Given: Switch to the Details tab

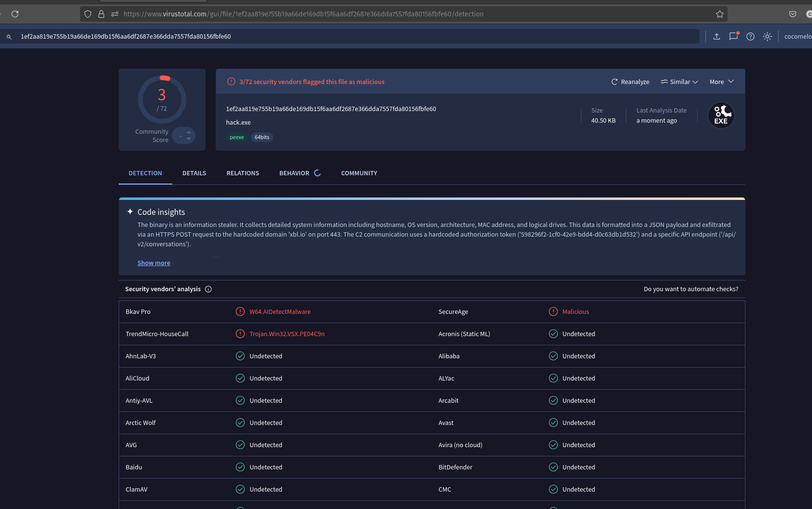Looking at the screenshot, I should [194, 173].
